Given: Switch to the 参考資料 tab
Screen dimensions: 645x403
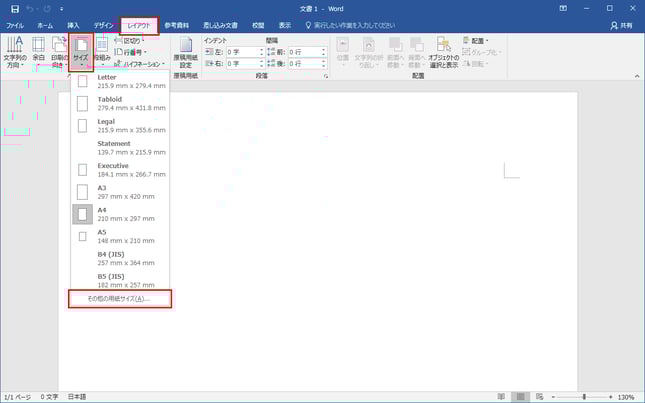Looking at the screenshot, I should (x=176, y=25).
